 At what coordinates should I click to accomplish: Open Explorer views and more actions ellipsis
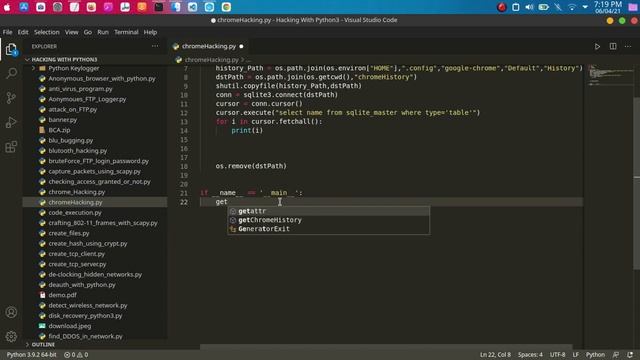[155, 47]
